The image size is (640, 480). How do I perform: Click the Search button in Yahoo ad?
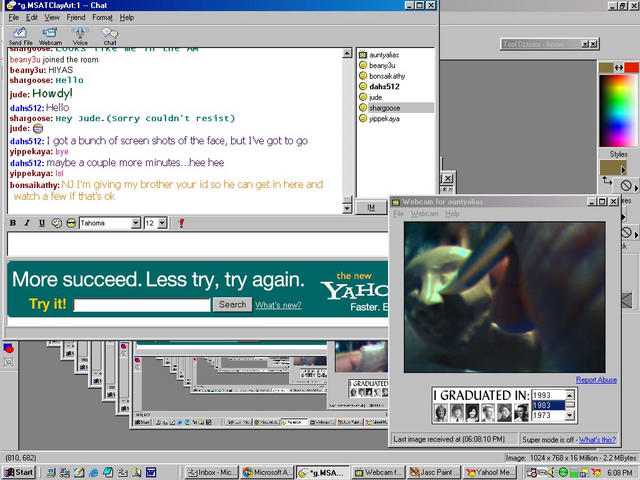[232, 304]
